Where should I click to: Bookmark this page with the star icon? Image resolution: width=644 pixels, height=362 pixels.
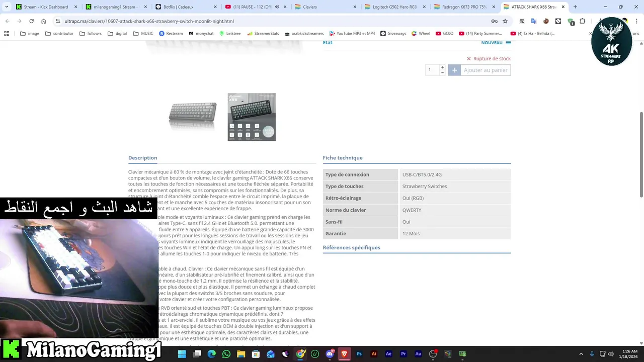pos(505,21)
